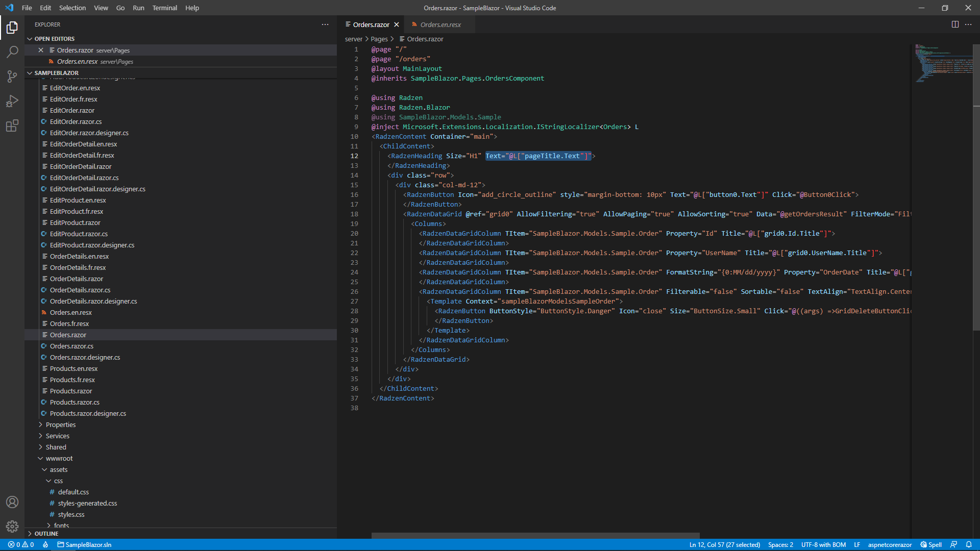Open the View menu
This screenshot has width=980, height=551.
point(101,8)
